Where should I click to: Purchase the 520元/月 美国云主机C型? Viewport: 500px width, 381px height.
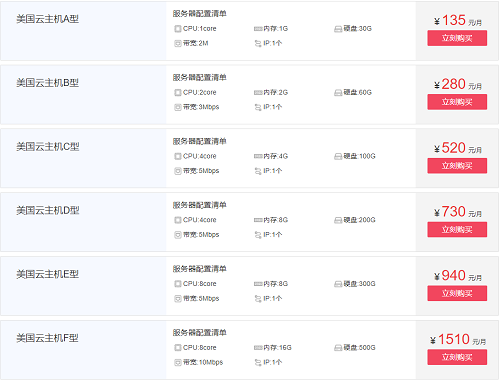click(x=457, y=166)
